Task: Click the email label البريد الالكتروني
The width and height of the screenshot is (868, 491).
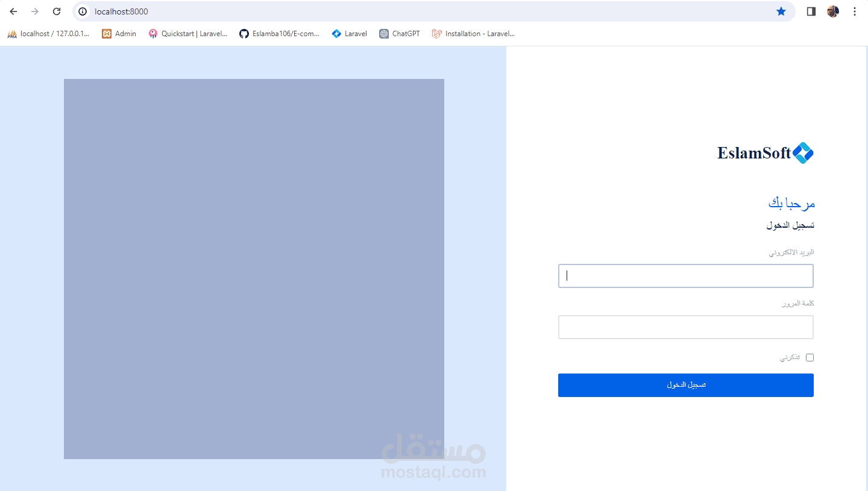Action: 791,252
